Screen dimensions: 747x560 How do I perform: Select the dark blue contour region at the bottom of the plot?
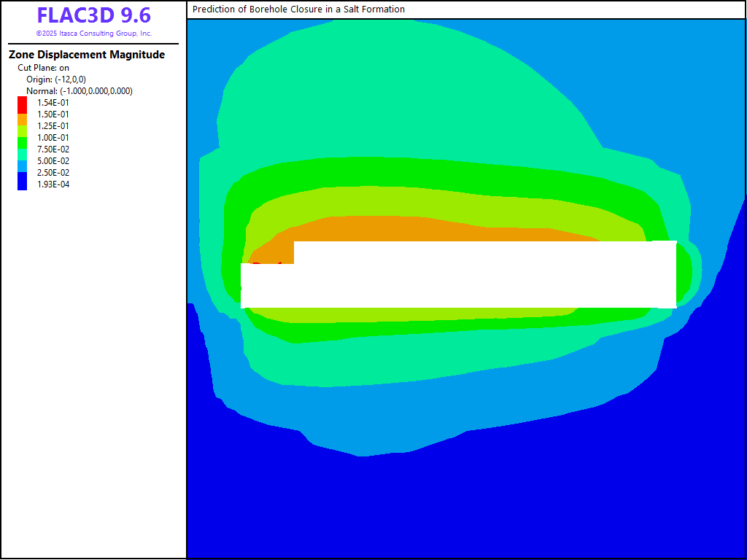467,510
